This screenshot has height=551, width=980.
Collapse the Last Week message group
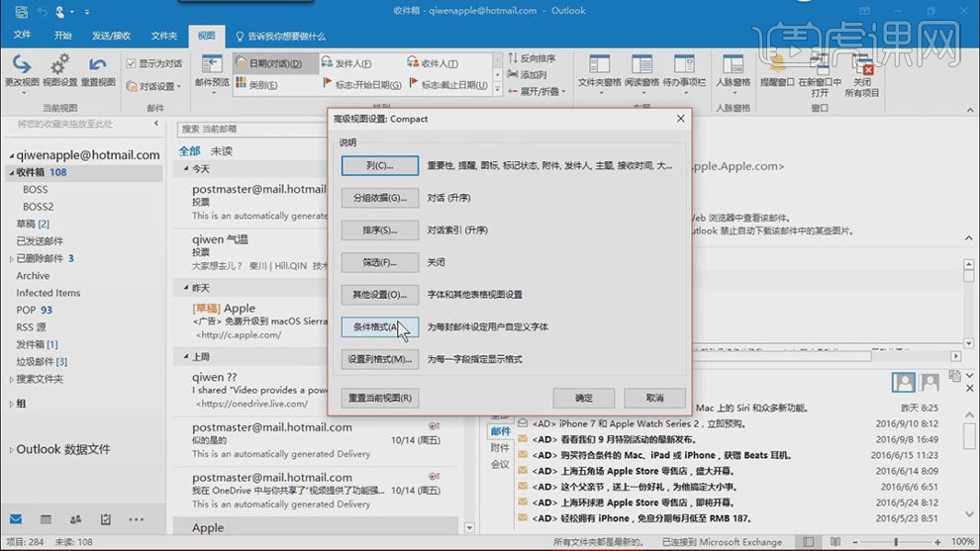(186, 356)
